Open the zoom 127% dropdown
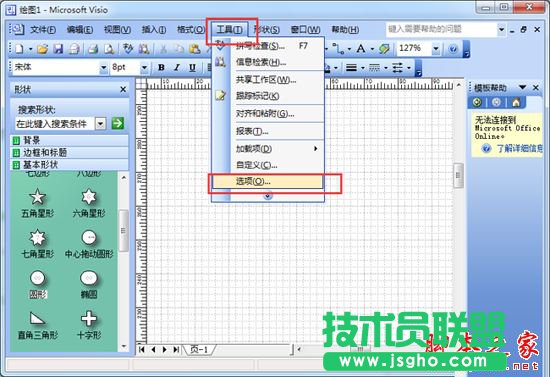The height and width of the screenshot is (377, 550). [x=436, y=49]
